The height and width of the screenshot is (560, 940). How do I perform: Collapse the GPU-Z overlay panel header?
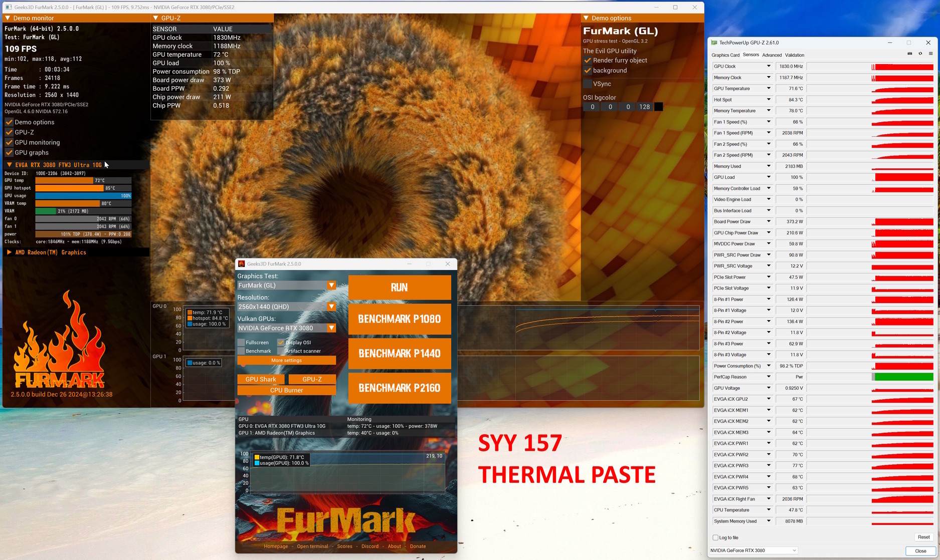pyautogui.click(x=156, y=18)
